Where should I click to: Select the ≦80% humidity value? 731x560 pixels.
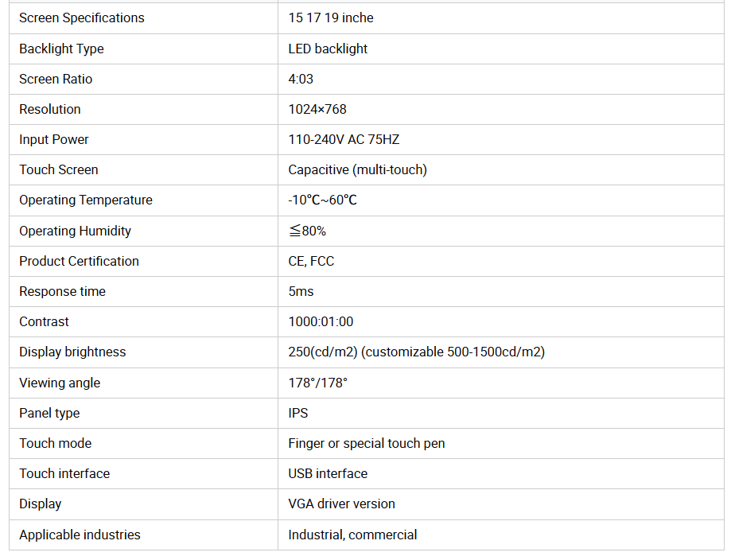(x=307, y=231)
